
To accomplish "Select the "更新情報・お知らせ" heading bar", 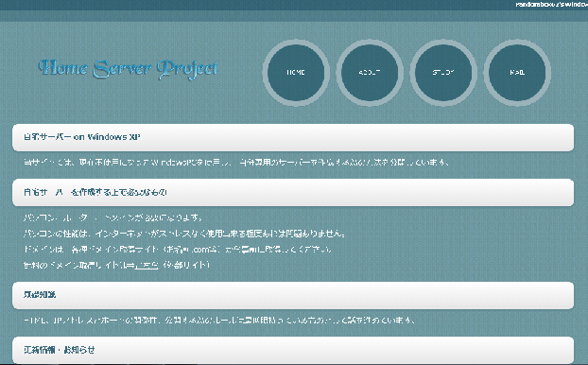I will click(293, 350).
